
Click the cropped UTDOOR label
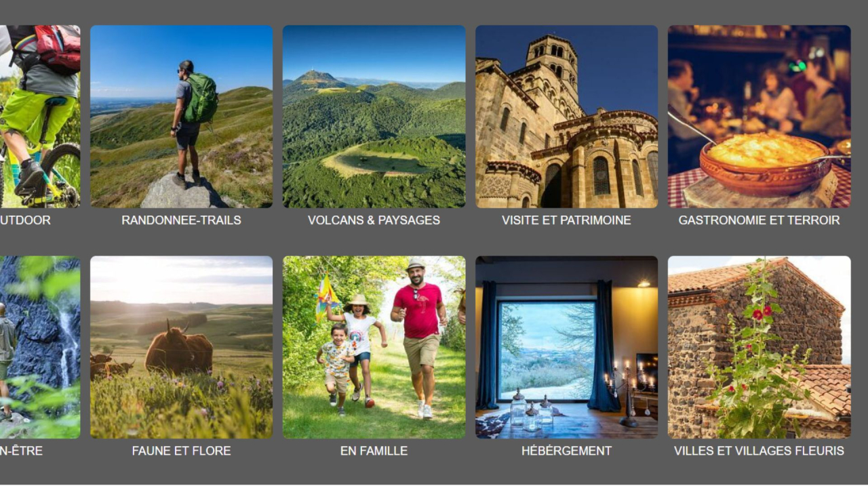pyautogui.click(x=25, y=220)
